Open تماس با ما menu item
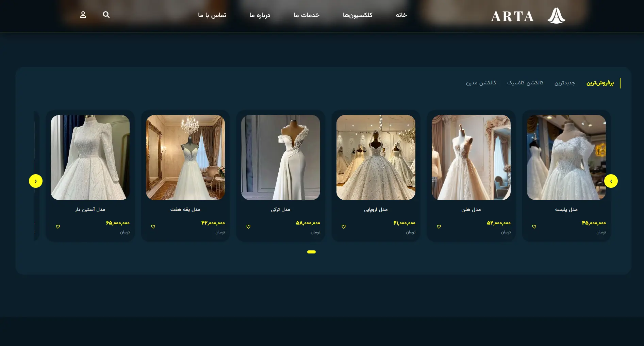The width and height of the screenshot is (644, 346). (x=212, y=15)
